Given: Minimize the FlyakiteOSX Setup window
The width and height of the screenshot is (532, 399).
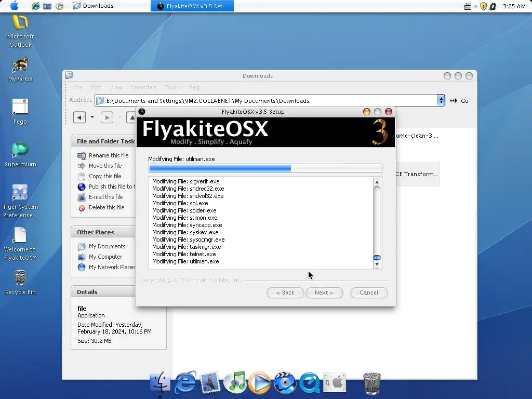Looking at the screenshot, I should (366, 112).
